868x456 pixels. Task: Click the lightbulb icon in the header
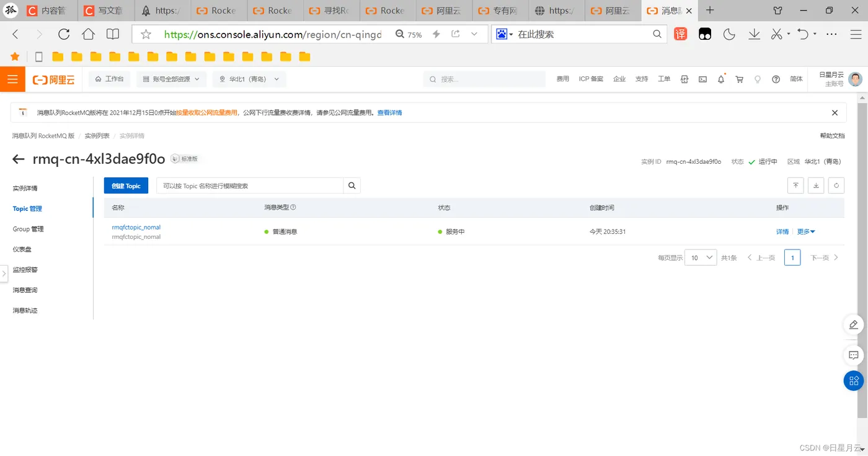point(757,79)
